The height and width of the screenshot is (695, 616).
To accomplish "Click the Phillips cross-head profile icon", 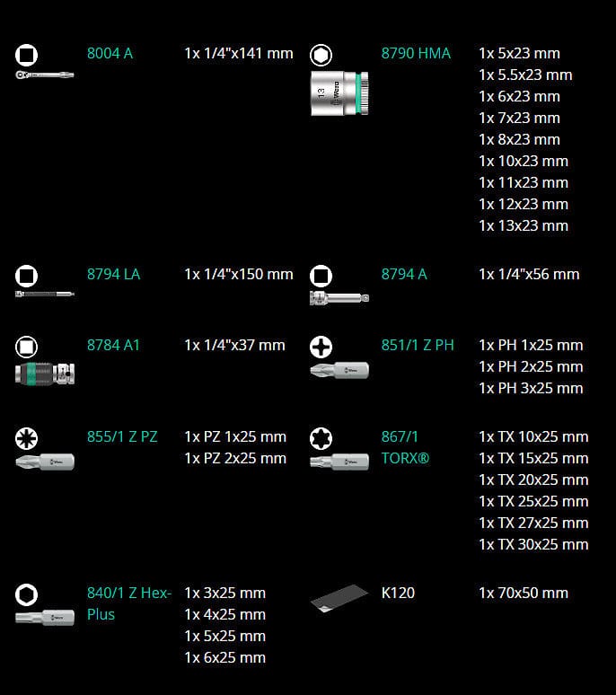I will pos(321,347).
